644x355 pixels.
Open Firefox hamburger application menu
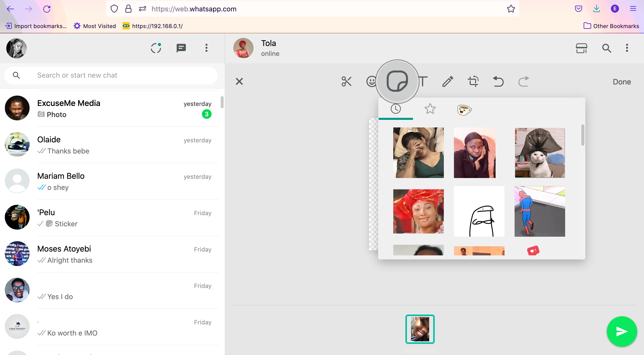pyautogui.click(x=633, y=9)
